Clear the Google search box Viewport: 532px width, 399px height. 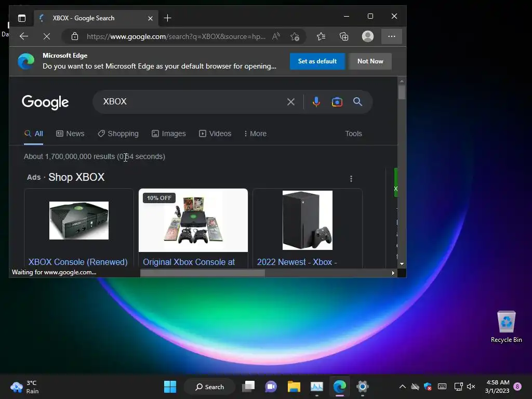[x=291, y=102]
